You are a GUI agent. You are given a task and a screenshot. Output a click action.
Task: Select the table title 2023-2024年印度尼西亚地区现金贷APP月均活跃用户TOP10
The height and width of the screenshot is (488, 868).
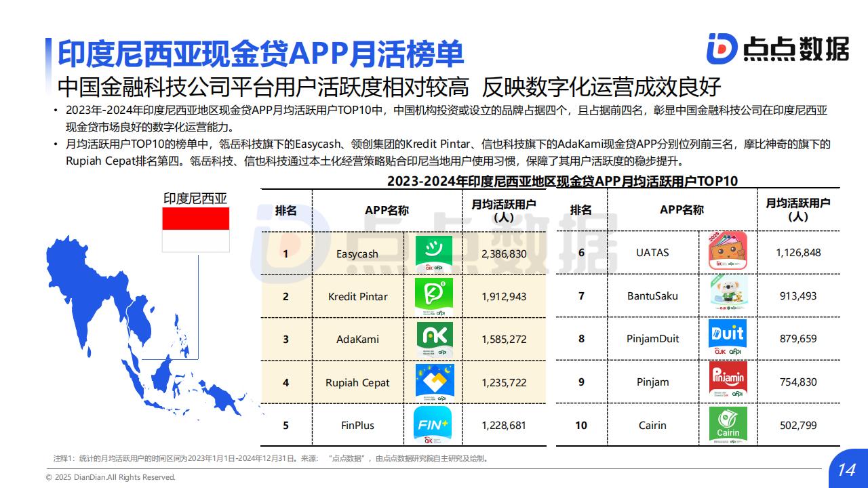[562, 181]
